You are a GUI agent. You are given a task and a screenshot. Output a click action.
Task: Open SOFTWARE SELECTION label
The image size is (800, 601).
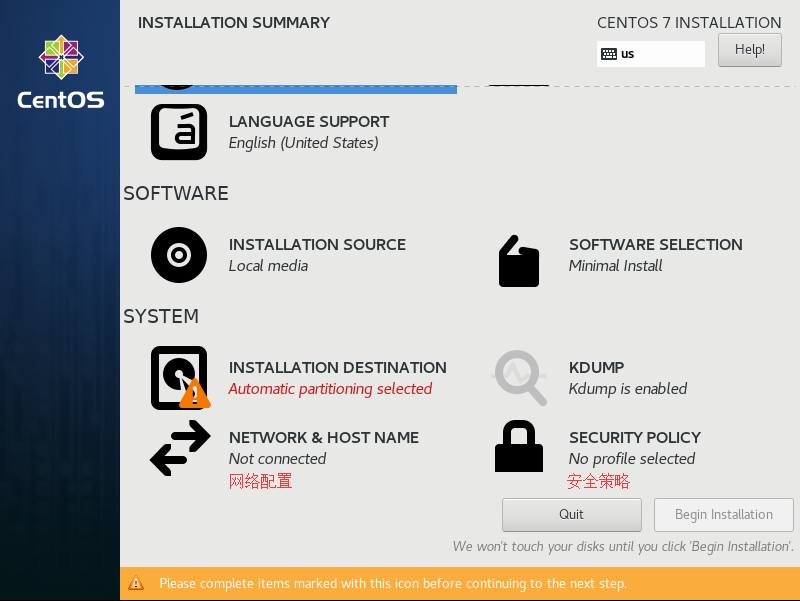click(656, 245)
